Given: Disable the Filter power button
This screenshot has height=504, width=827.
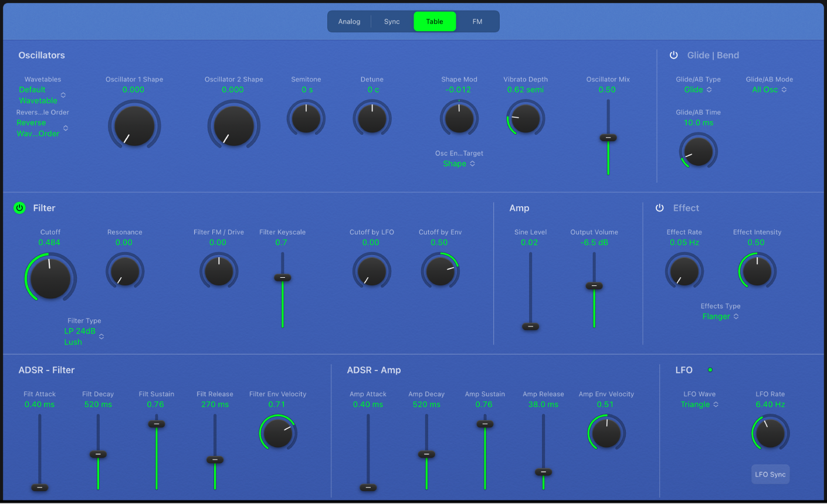Looking at the screenshot, I should coord(20,208).
